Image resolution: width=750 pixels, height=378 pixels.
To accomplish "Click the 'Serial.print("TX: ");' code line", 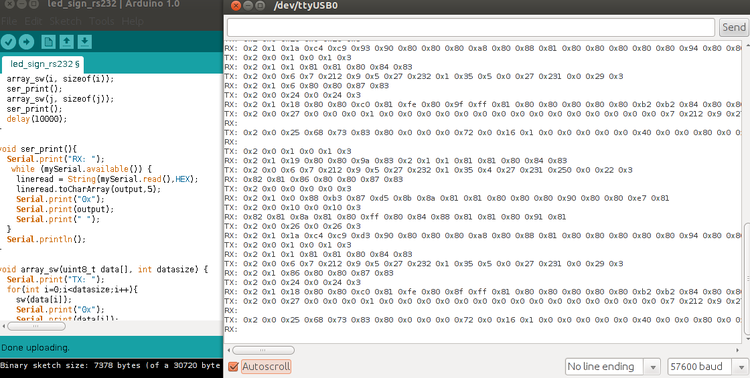I will click(x=55, y=279).
